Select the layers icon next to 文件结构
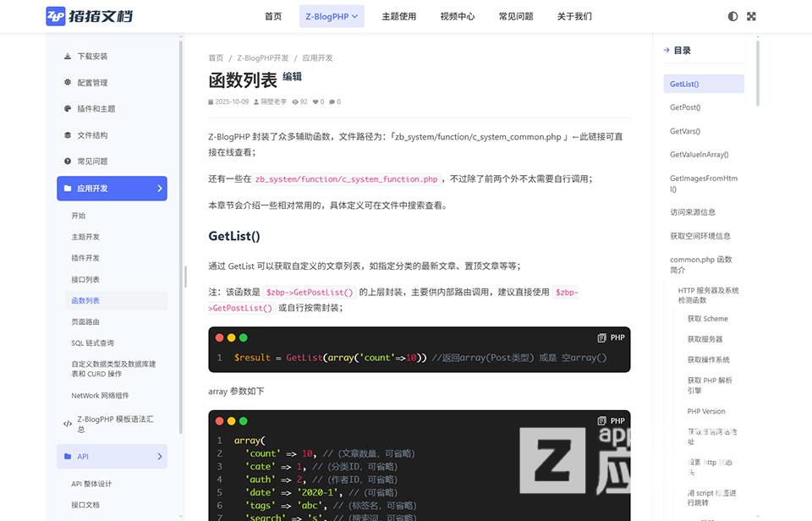 [68, 135]
